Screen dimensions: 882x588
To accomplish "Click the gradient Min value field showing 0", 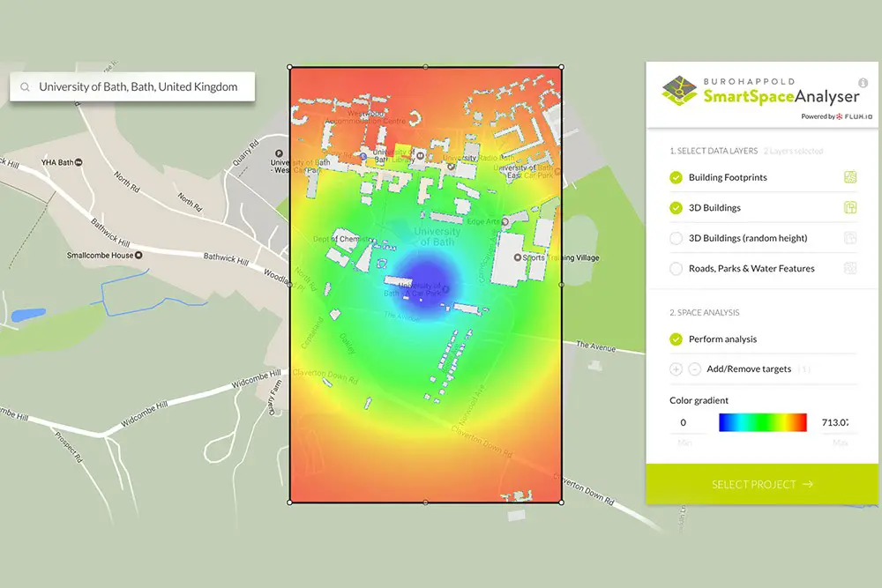I will click(x=687, y=422).
